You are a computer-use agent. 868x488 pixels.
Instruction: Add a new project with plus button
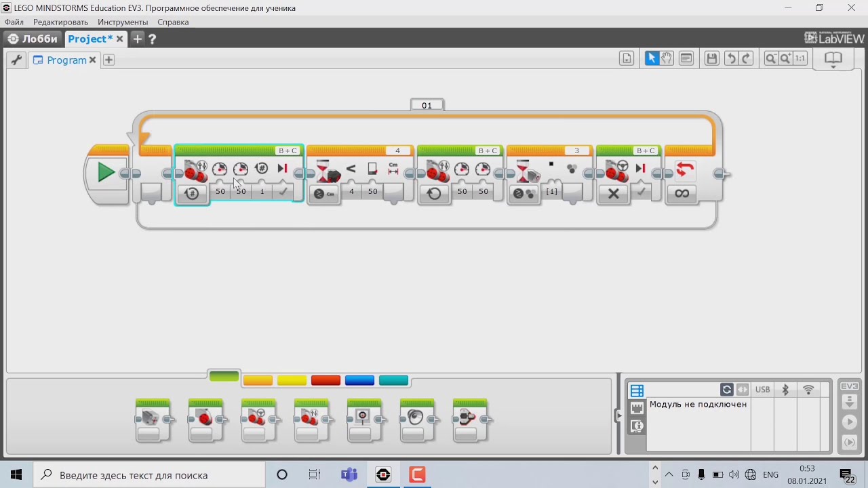click(x=138, y=39)
